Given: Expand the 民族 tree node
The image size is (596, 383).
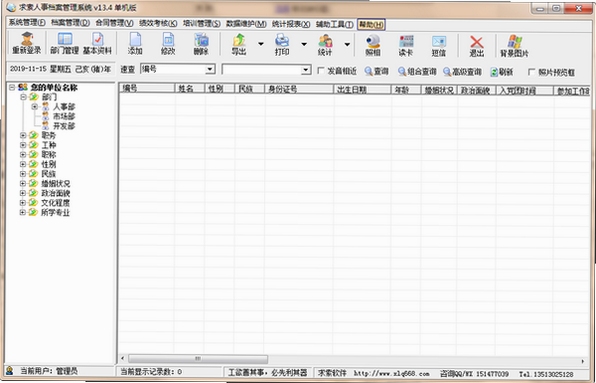Looking at the screenshot, I should coord(23,174).
